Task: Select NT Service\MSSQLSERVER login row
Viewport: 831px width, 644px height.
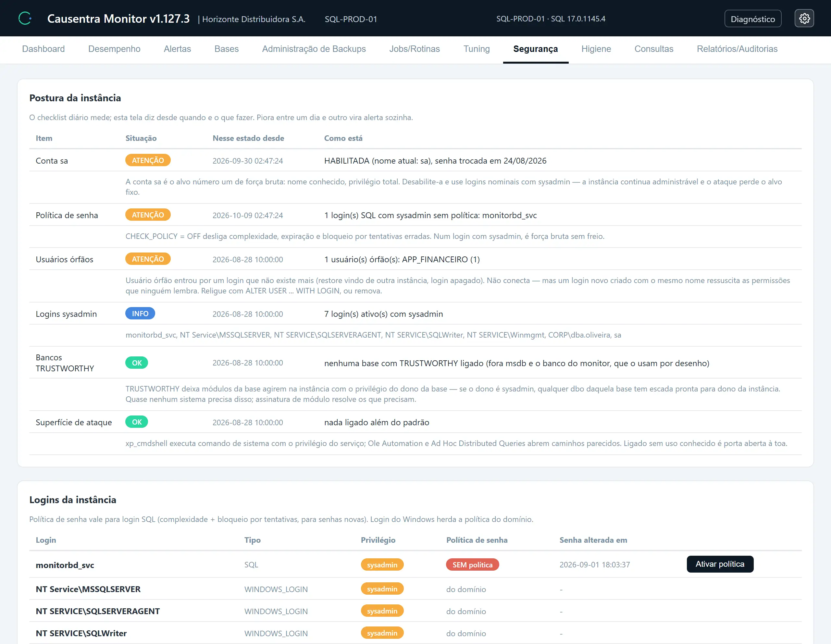Action: click(415, 589)
